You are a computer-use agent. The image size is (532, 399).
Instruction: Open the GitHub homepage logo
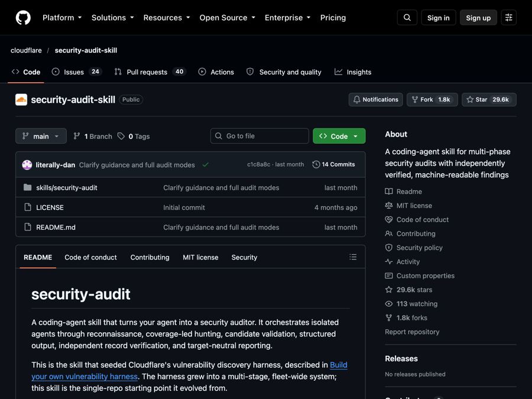coord(23,18)
